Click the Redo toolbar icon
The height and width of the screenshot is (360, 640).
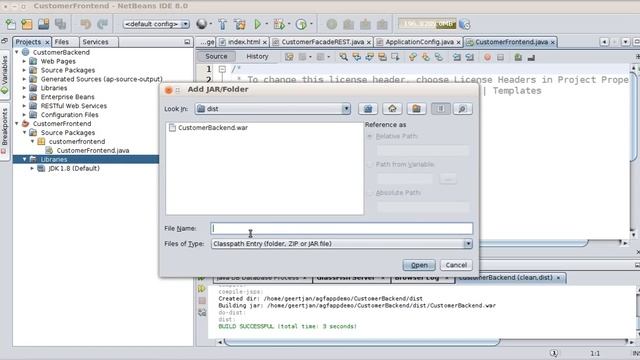point(102,24)
